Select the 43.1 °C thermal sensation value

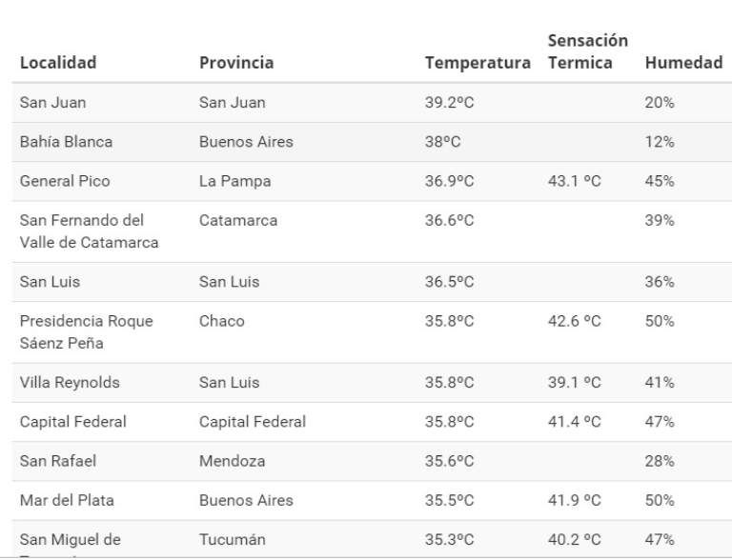pos(575,181)
